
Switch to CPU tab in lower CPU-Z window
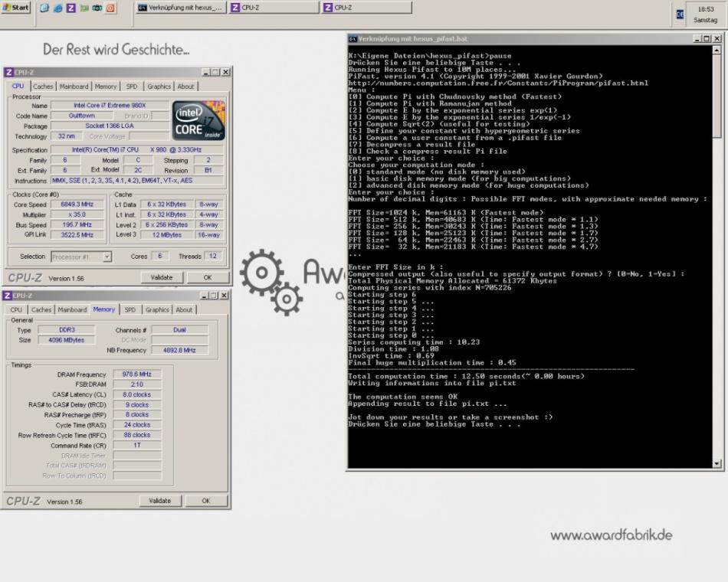[x=16, y=309]
